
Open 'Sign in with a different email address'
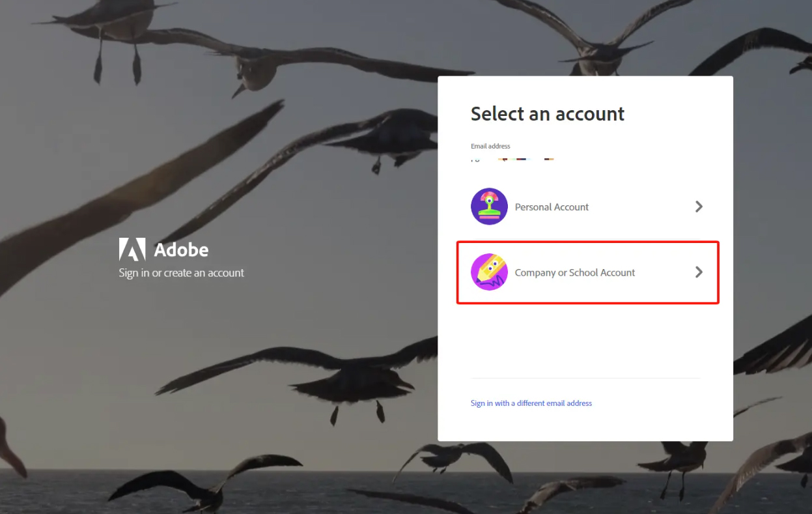tap(531, 403)
